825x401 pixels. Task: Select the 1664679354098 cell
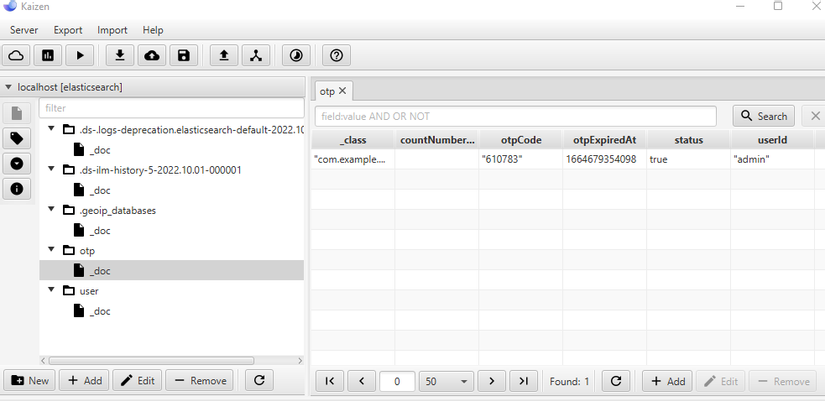pyautogui.click(x=605, y=159)
